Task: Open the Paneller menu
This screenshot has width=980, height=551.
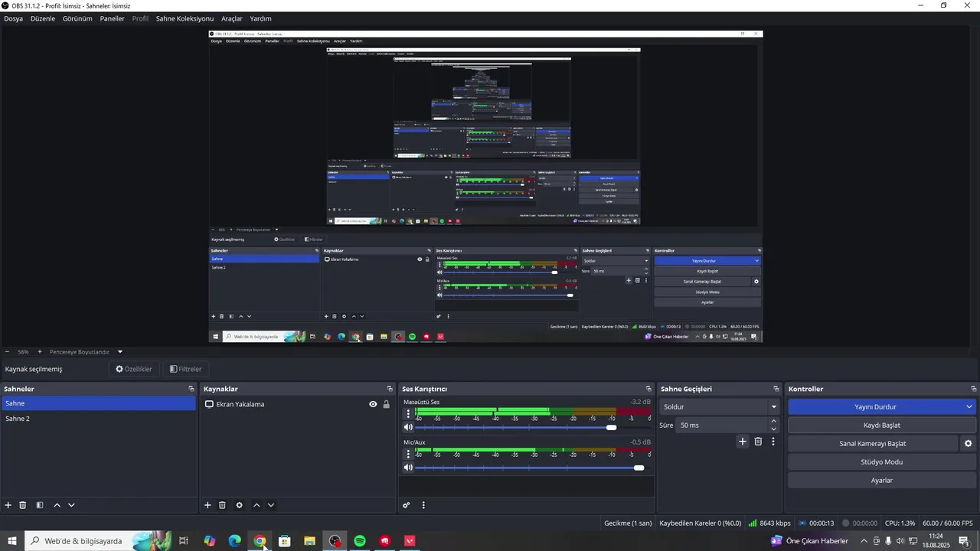Action: click(112, 18)
